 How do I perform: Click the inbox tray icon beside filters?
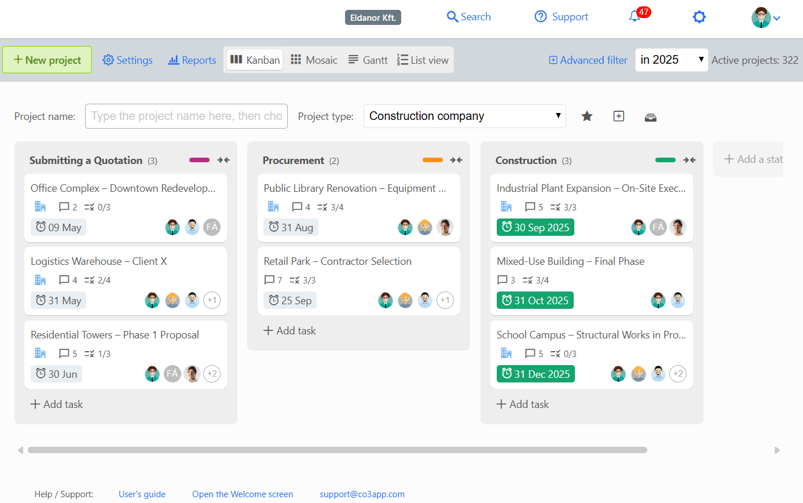click(x=650, y=117)
